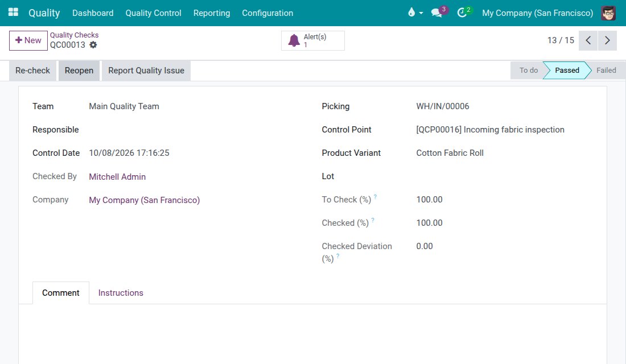626x364 pixels.
Task: Open the Quality Checks breadcrumb link
Action: click(x=74, y=35)
